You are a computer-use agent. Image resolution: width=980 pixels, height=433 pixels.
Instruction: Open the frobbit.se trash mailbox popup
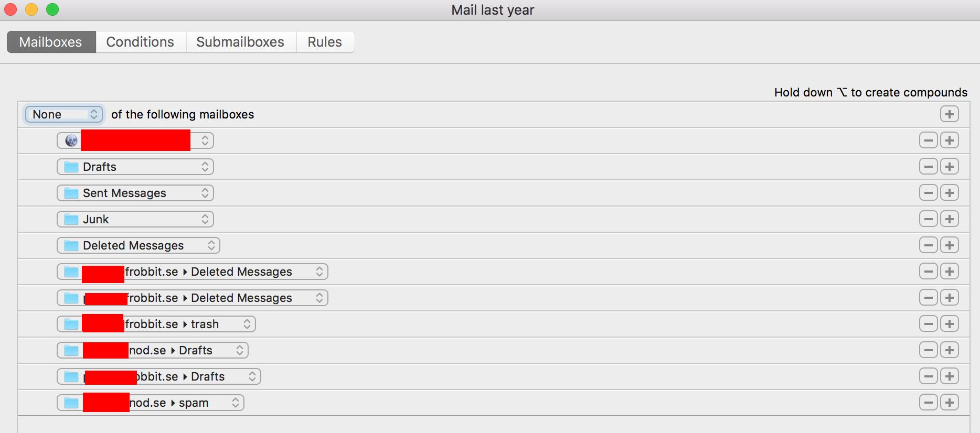(156, 324)
